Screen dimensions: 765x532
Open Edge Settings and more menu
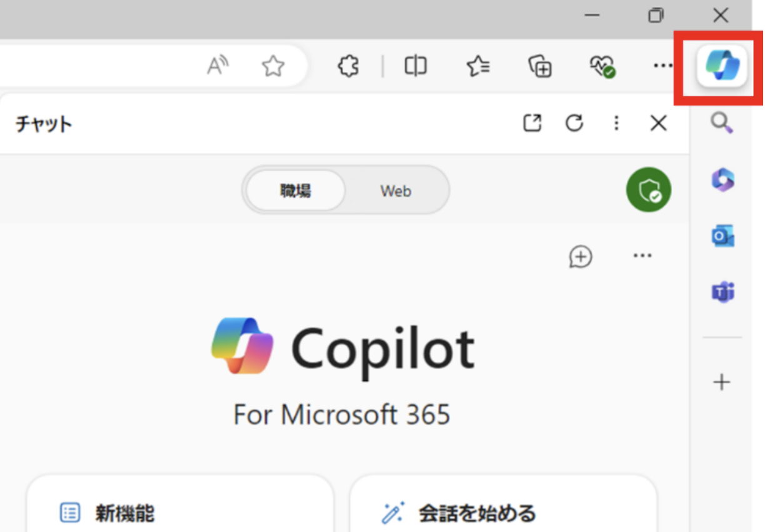[662, 66]
